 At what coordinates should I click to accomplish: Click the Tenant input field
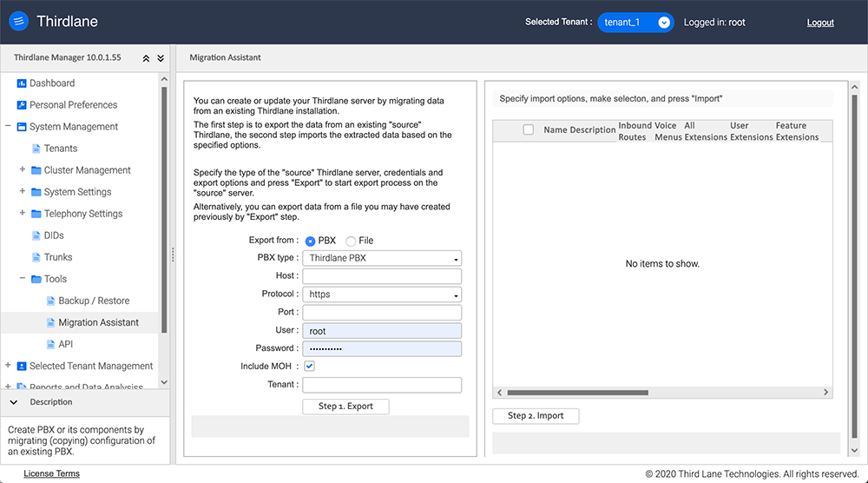coord(382,385)
